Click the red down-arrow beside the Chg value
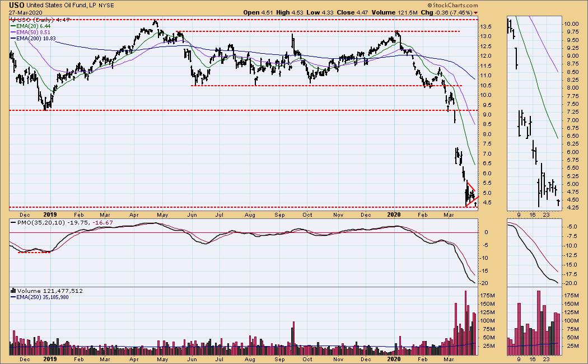 476,13
